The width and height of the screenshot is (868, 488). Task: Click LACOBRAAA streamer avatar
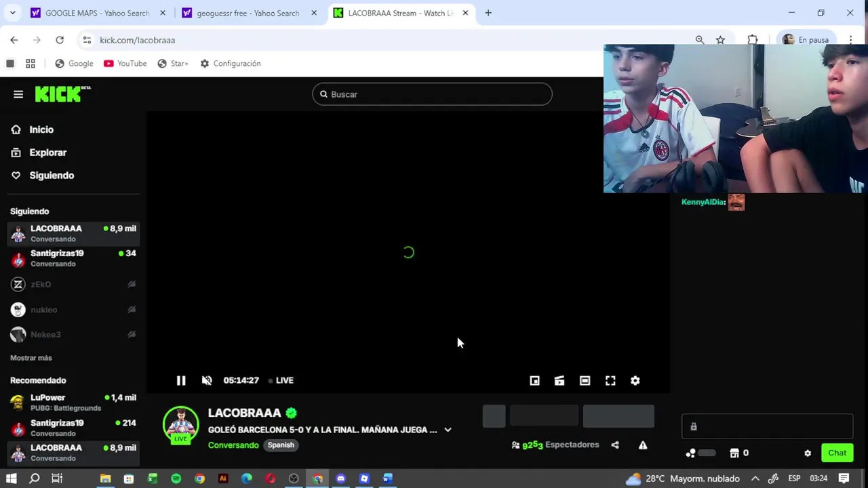(x=180, y=425)
